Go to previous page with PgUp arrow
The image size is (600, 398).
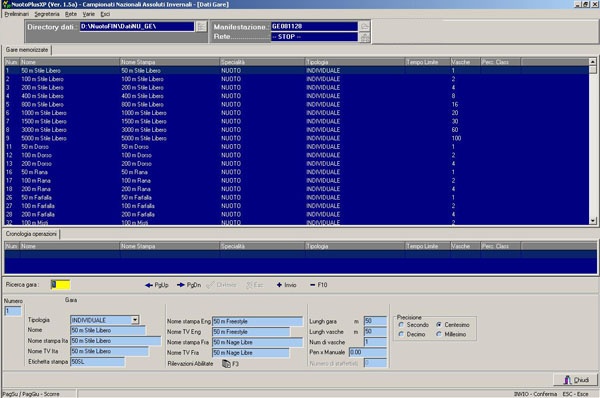[x=157, y=285]
